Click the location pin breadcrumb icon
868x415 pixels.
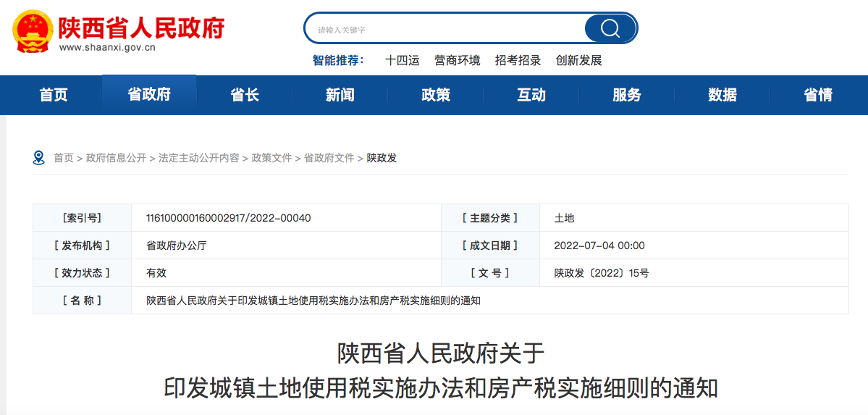39,157
